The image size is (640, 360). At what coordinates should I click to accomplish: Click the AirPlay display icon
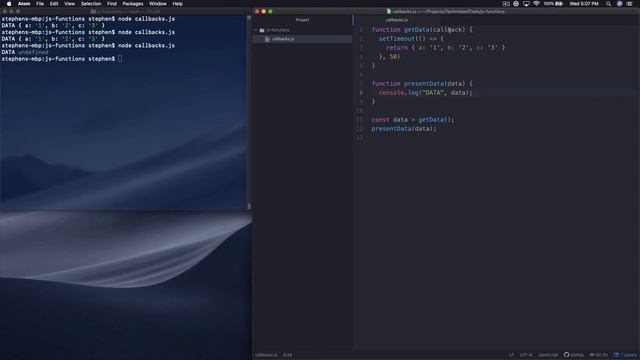[526, 4]
